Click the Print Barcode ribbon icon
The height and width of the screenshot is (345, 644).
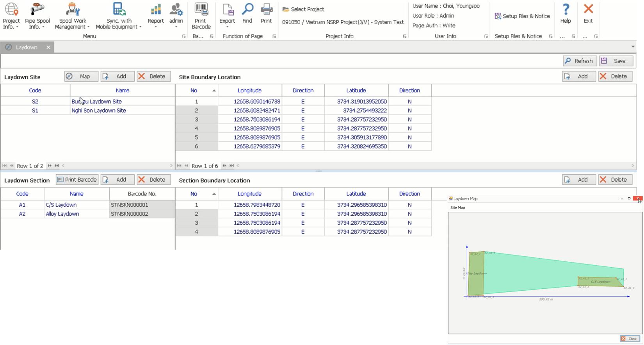(201, 9)
